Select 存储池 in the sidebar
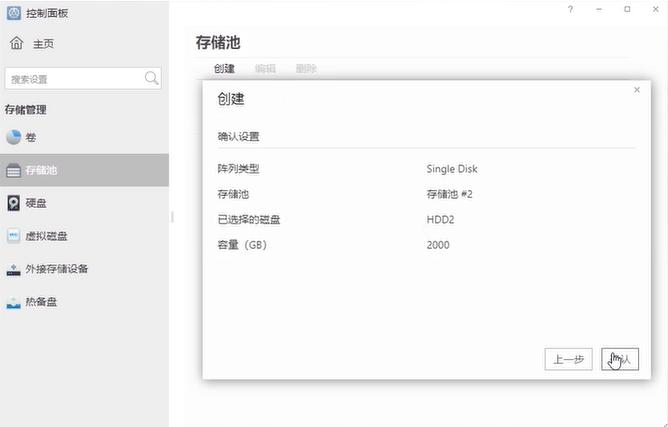The image size is (668, 427). tap(40, 170)
